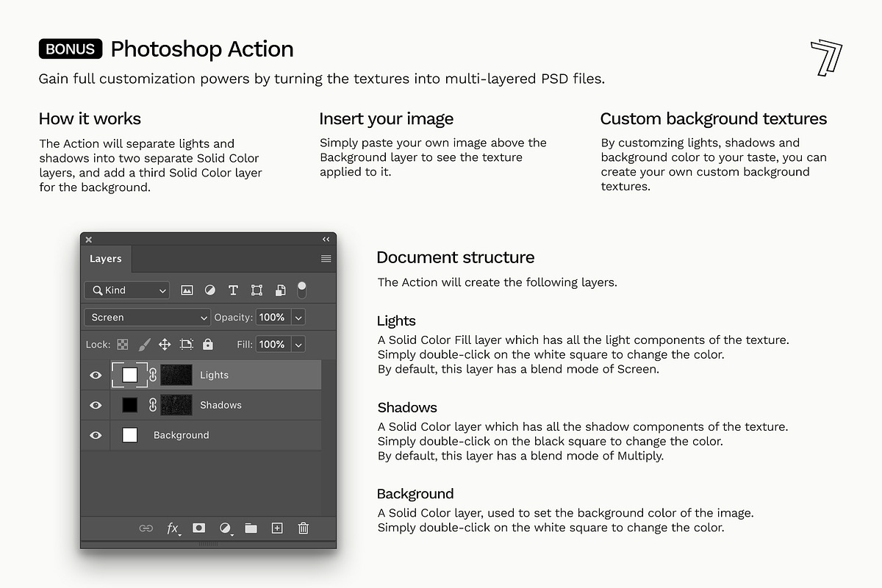The image size is (882, 588).
Task: Click the lock transparent pixels icon
Action: pyautogui.click(x=123, y=344)
